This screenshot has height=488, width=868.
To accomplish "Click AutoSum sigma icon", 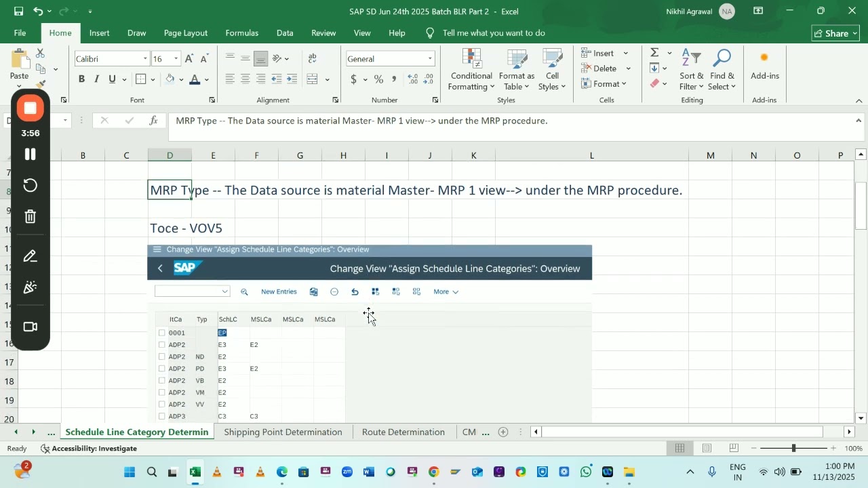I will point(654,52).
